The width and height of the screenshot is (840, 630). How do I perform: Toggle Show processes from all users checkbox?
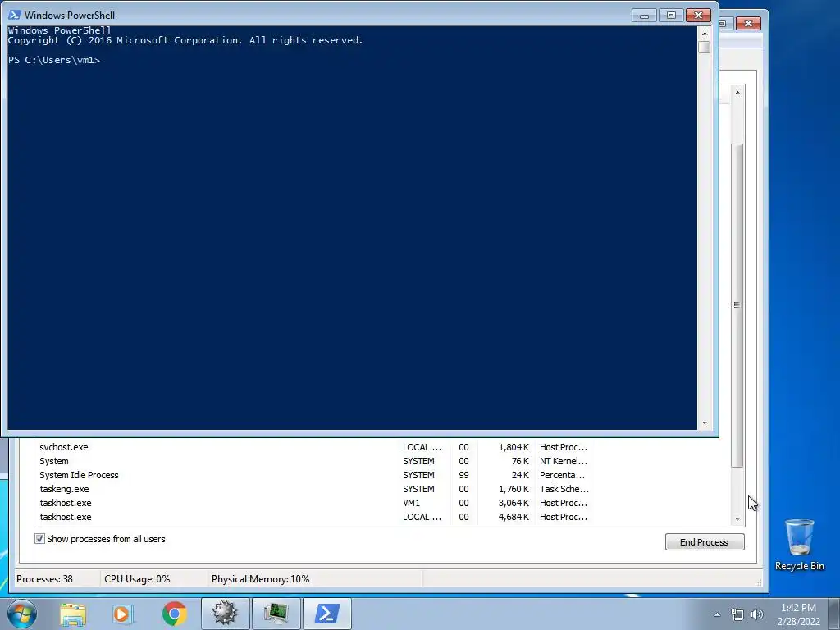point(39,539)
